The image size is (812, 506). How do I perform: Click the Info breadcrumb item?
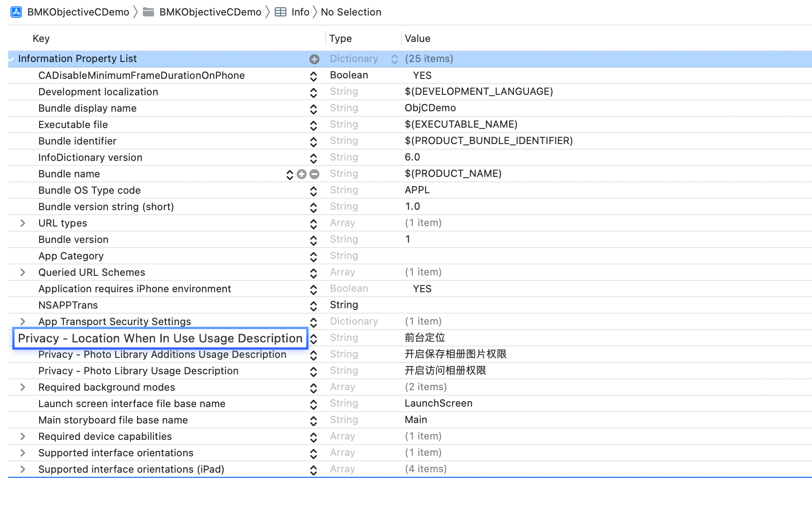click(300, 12)
